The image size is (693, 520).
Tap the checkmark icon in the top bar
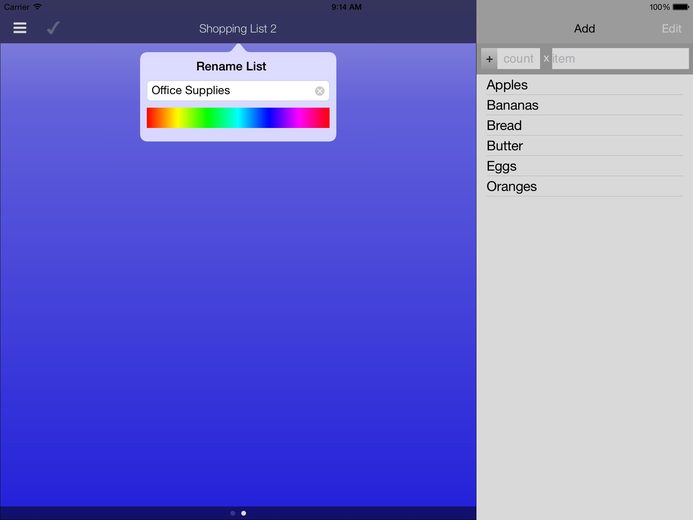pyautogui.click(x=53, y=28)
